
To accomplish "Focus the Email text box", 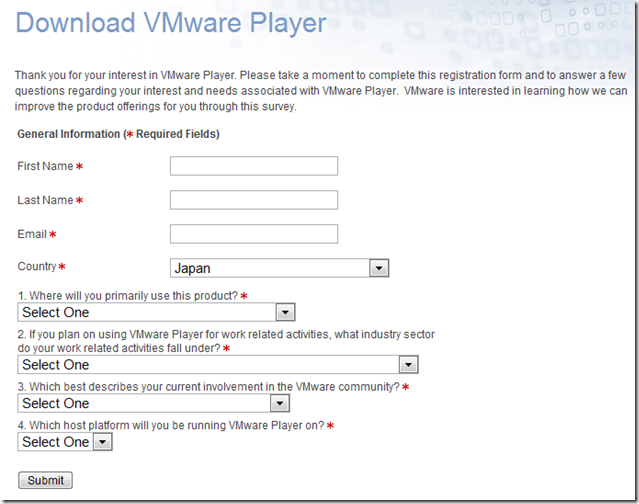I will coord(253,234).
